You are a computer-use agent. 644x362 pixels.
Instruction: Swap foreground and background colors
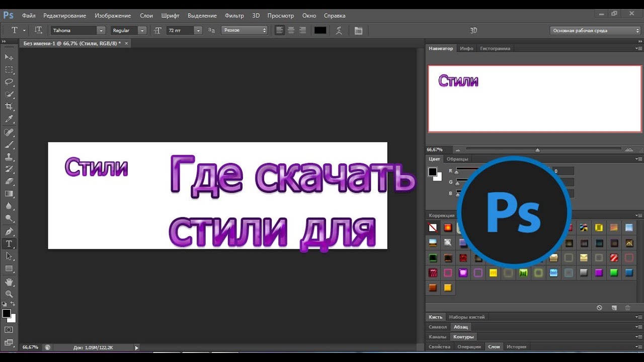coord(13,304)
